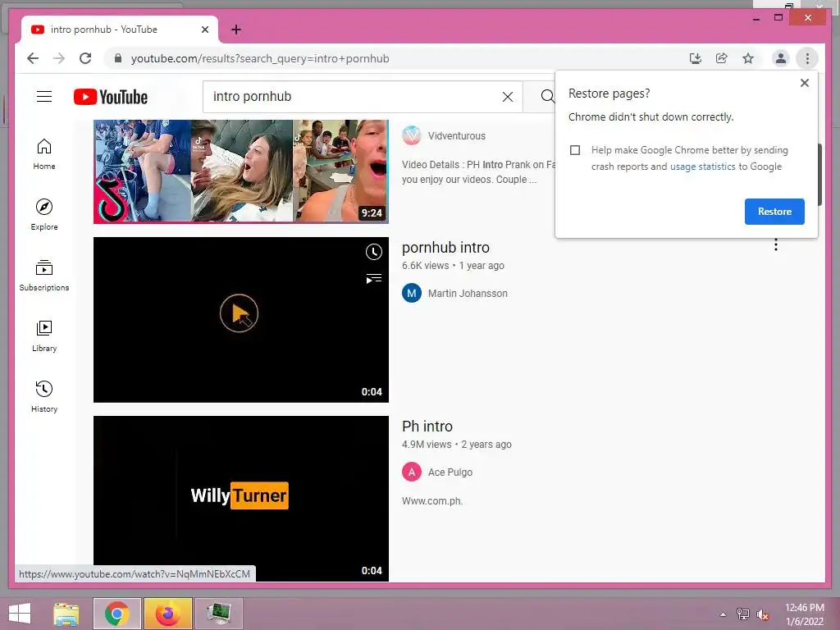Open the 'usage statistics' link
Screen dimensions: 840x630
click(702, 167)
